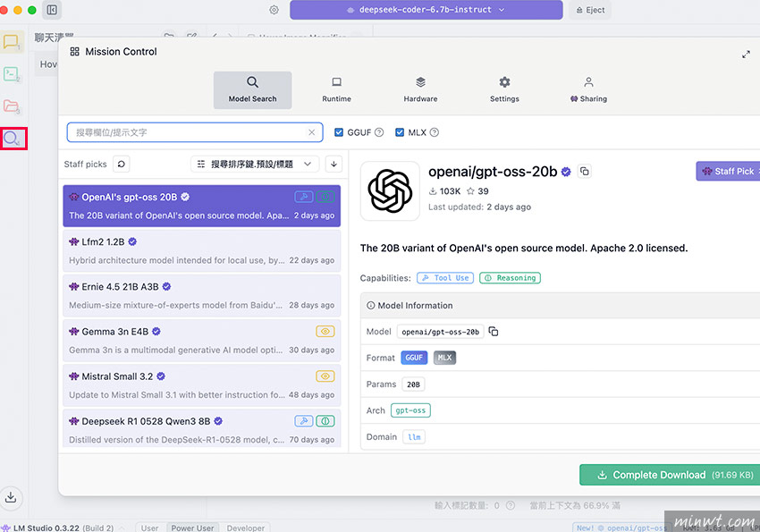Click the New openai/gpt-oss status bar notice
This screenshot has height=532, width=760.
(x=621, y=528)
